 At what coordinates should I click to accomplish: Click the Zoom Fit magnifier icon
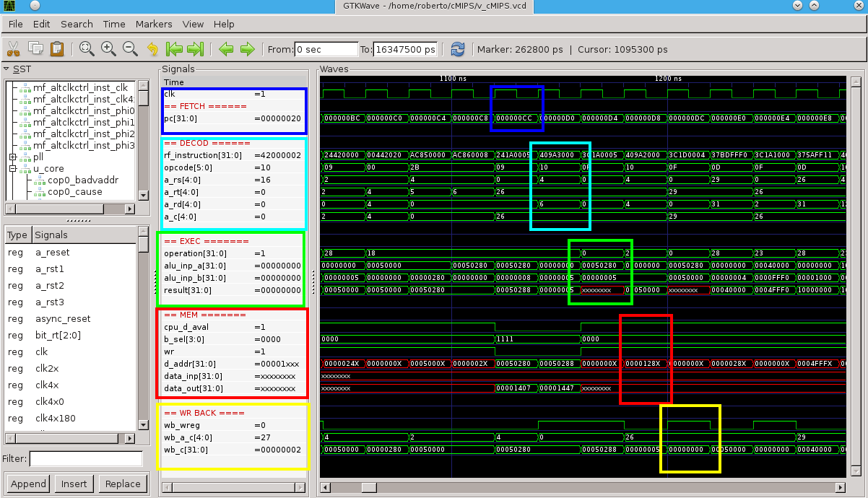87,49
